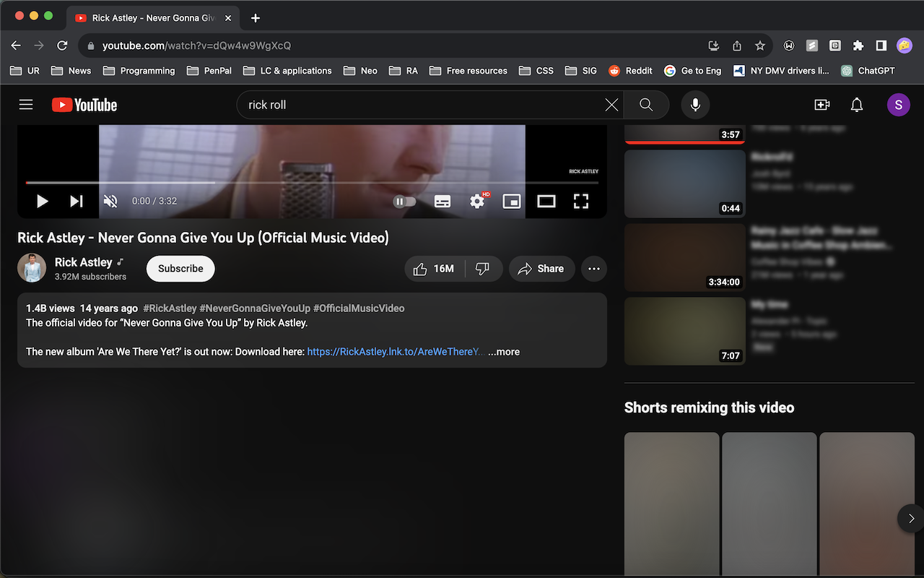Open a new browser tab

pos(256,18)
